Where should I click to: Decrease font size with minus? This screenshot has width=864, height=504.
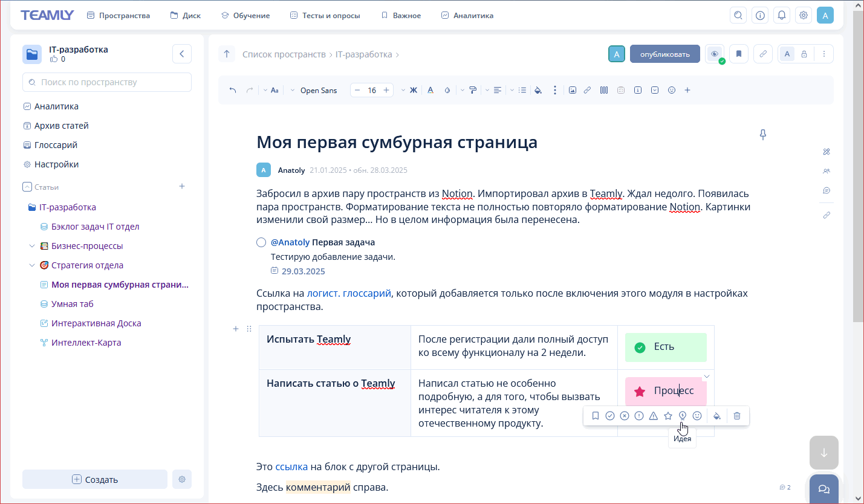click(357, 91)
